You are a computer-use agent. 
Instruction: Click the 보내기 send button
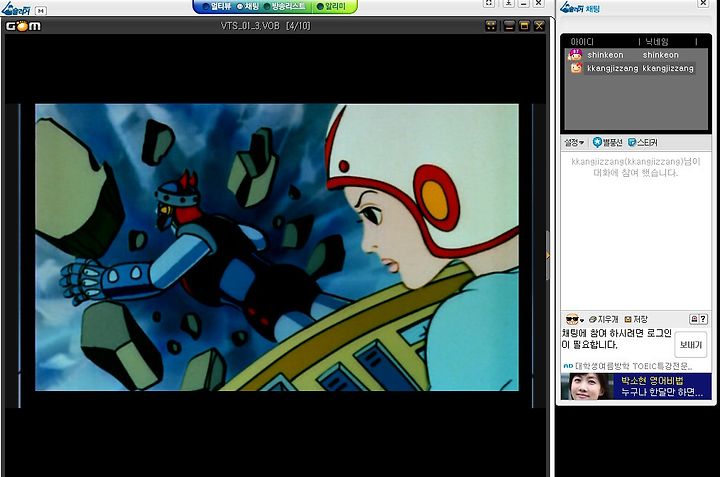(x=691, y=345)
